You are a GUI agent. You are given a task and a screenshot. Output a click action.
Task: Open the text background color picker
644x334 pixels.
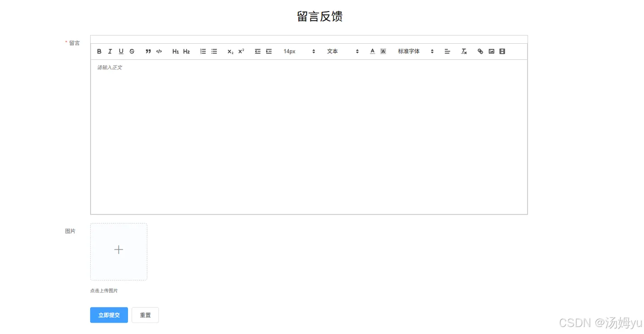coord(383,52)
